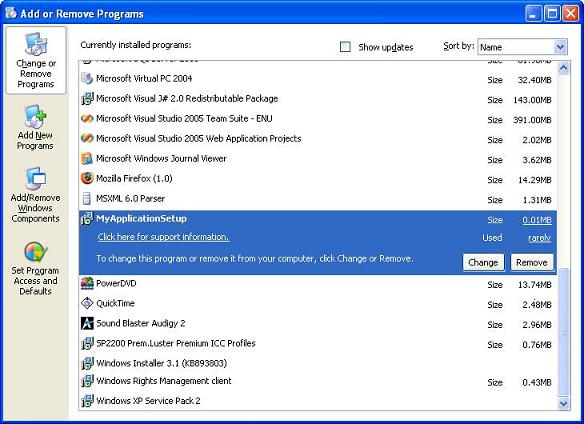Viewport: 584px width, 424px height.
Task: Select Sound Blaster Audigy 2 entry
Action: [318, 323]
